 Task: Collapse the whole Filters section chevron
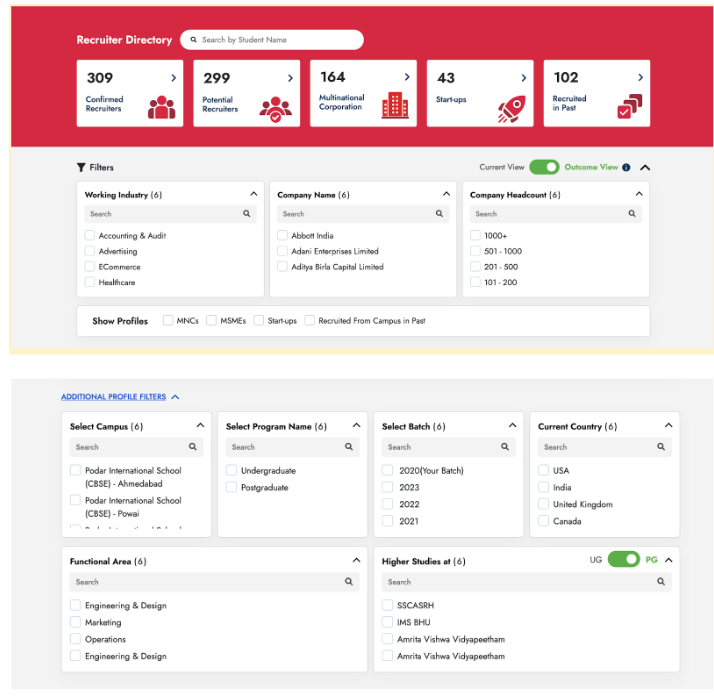tap(645, 168)
